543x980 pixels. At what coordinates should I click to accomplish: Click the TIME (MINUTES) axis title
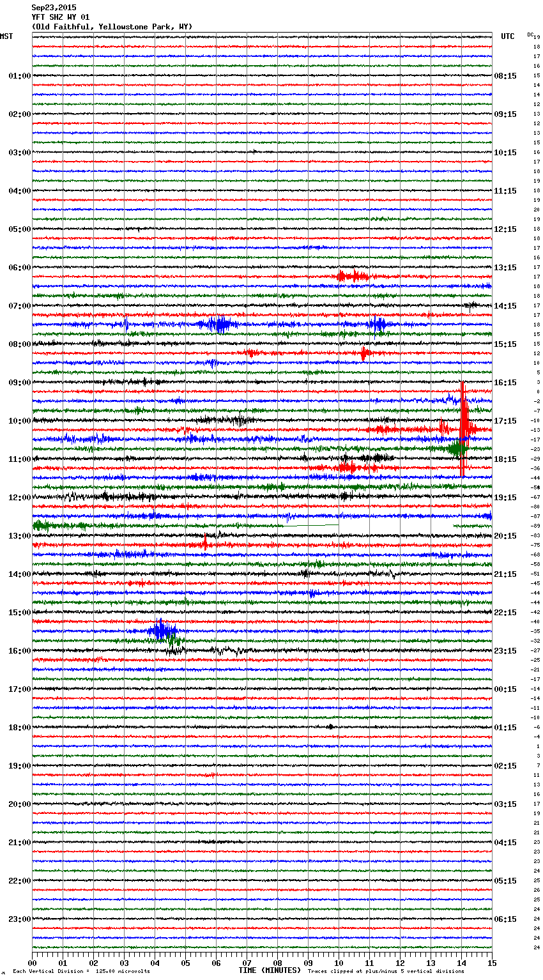point(270,970)
